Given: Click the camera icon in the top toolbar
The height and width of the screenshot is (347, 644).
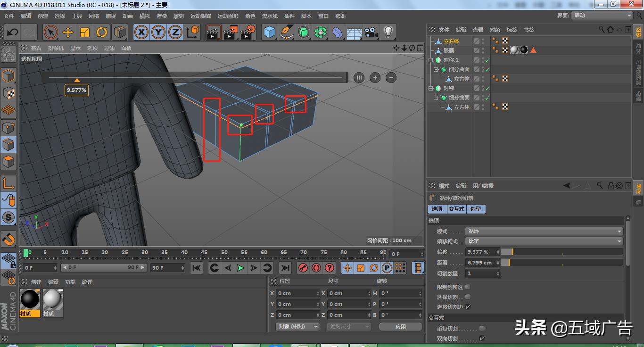Looking at the screenshot, I should (x=371, y=32).
